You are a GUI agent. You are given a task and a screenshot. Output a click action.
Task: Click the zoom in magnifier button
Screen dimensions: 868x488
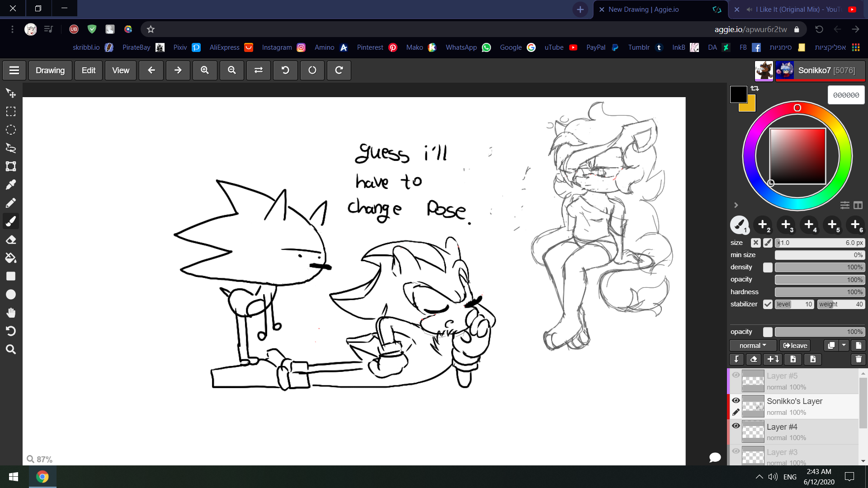[205, 70]
